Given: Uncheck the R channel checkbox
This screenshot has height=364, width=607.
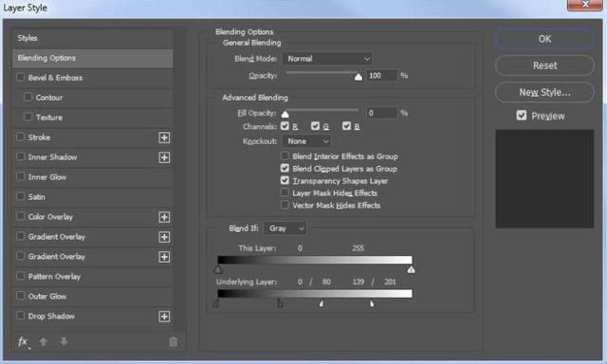Looking at the screenshot, I should coord(285,126).
